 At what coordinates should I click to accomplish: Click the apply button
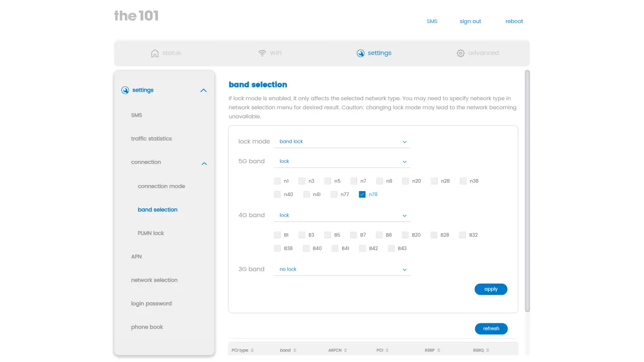tap(491, 289)
